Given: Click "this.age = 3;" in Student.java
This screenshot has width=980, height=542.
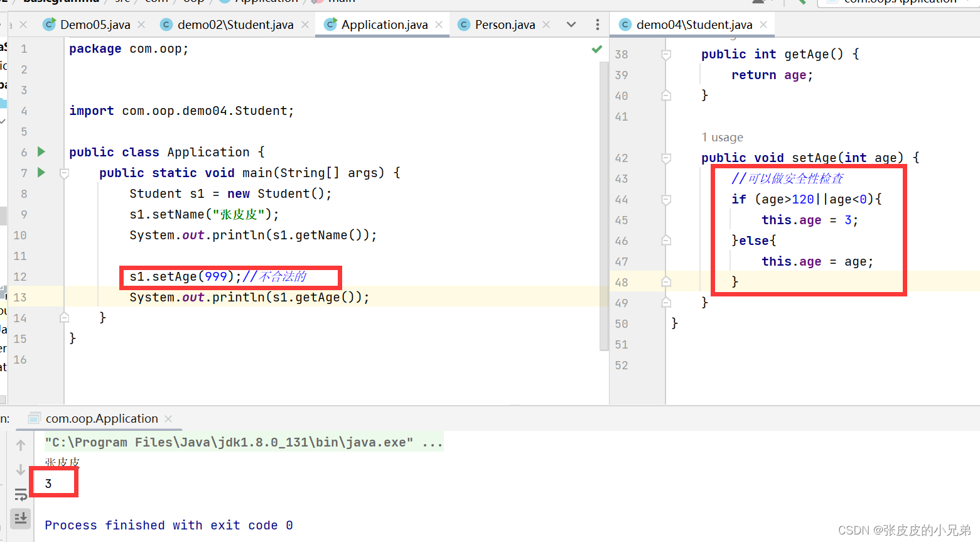Looking at the screenshot, I should point(810,220).
